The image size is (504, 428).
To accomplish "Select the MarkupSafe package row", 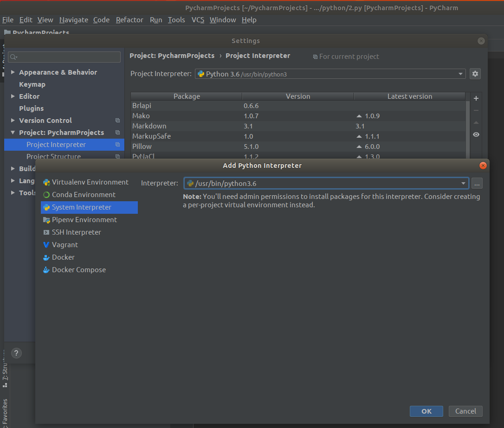I will pyautogui.click(x=298, y=136).
